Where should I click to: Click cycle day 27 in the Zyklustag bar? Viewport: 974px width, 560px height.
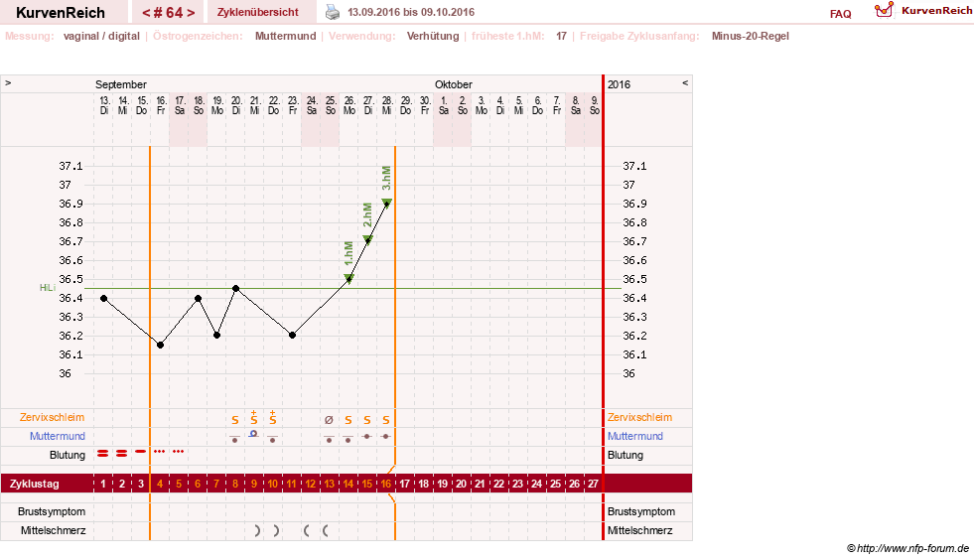pos(593,484)
